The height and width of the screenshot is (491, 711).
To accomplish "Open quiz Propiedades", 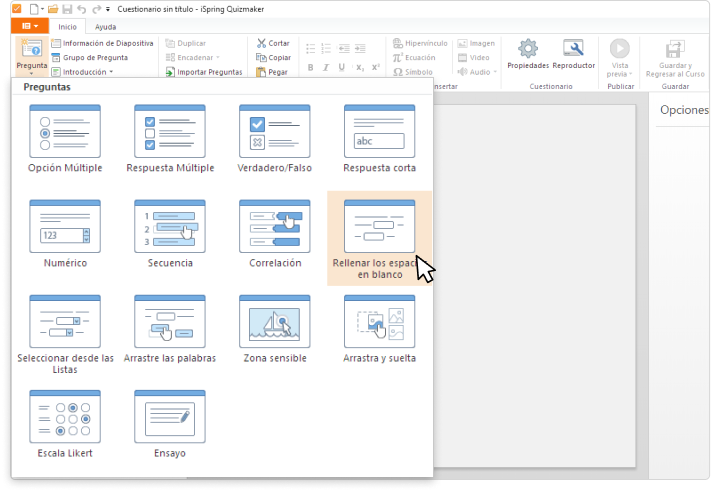I will click(528, 54).
